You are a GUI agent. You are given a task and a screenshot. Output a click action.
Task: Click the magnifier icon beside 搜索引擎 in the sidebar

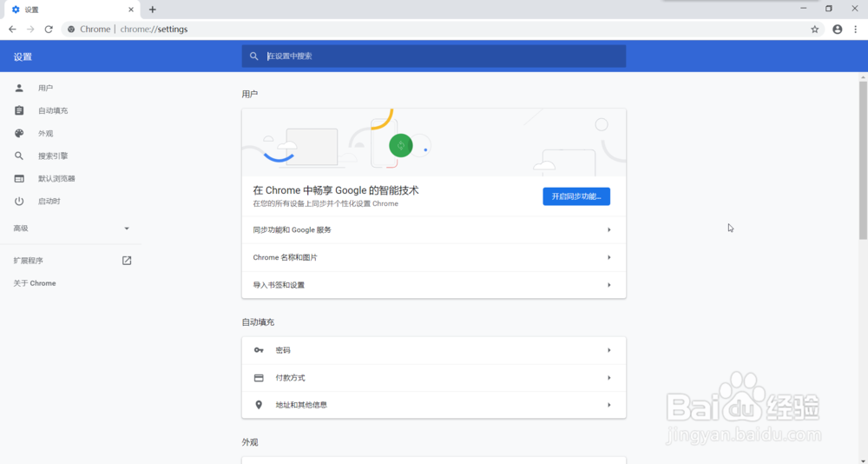(19, 156)
